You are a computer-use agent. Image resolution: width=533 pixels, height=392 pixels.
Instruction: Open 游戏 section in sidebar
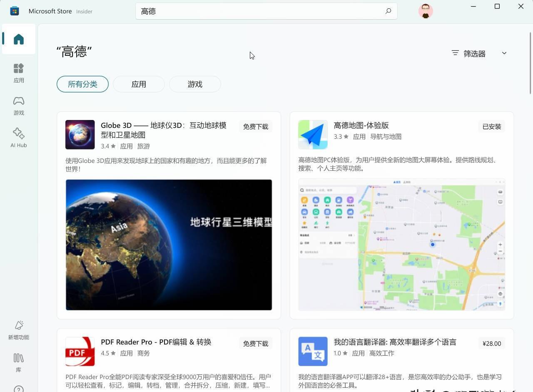[19, 105]
